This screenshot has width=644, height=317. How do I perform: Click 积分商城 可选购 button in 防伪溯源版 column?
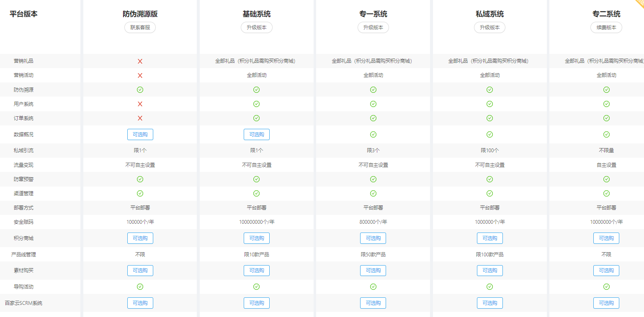(140, 238)
